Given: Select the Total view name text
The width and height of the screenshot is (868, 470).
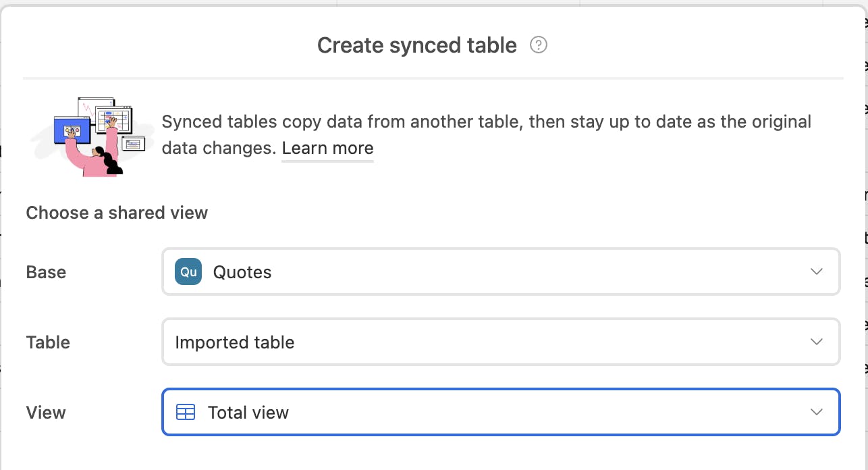Looking at the screenshot, I should coord(248,412).
